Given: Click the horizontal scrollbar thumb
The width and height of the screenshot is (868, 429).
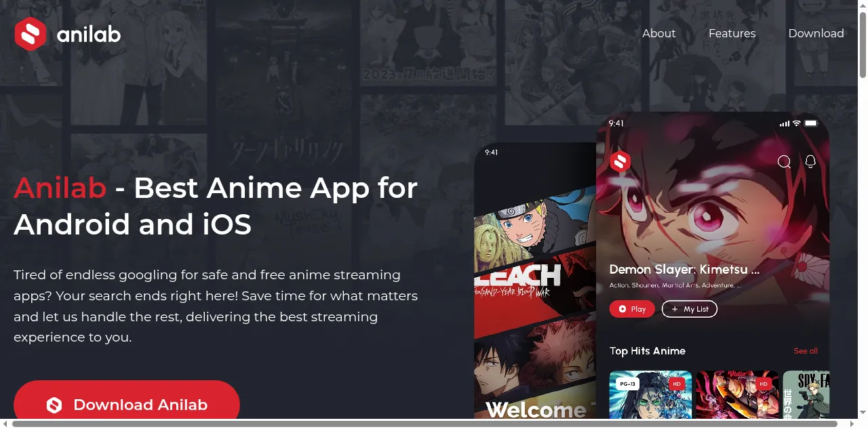Looking at the screenshot, I should click(x=426, y=424).
